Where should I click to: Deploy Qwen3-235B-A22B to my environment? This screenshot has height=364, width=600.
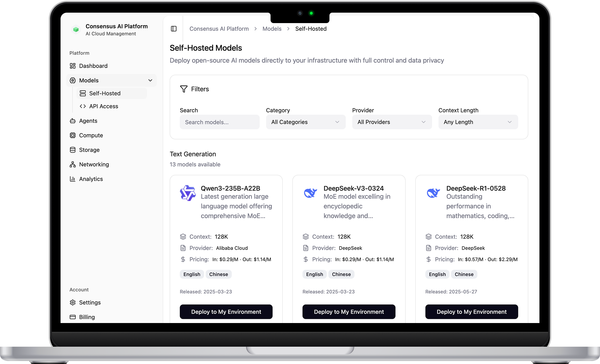[x=226, y=312]
